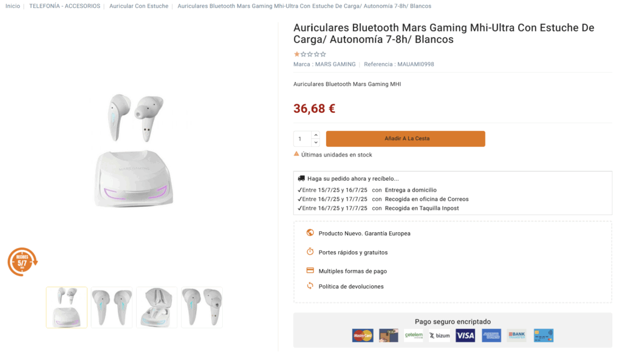Click the globe icon beside Garantía Europea
Image resolution: width=622 pixels, height=364 pixels.
[x=310, y=233]
